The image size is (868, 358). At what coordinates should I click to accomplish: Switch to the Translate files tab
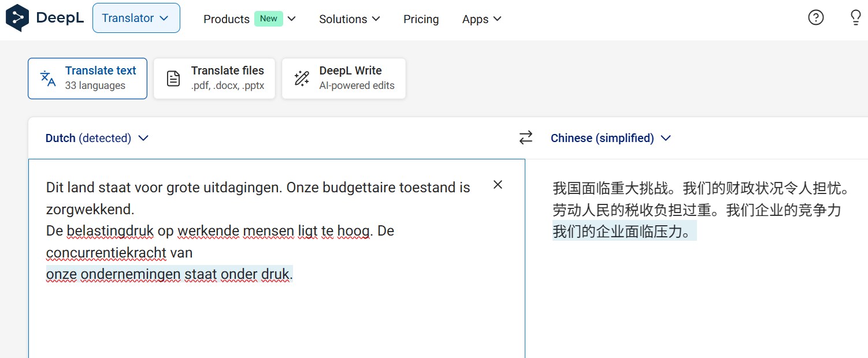[214, 79]
